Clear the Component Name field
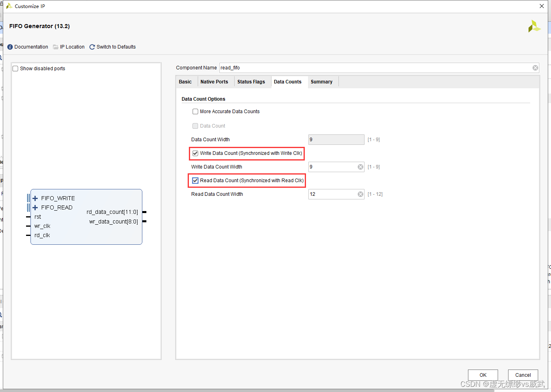 [535, 68]
